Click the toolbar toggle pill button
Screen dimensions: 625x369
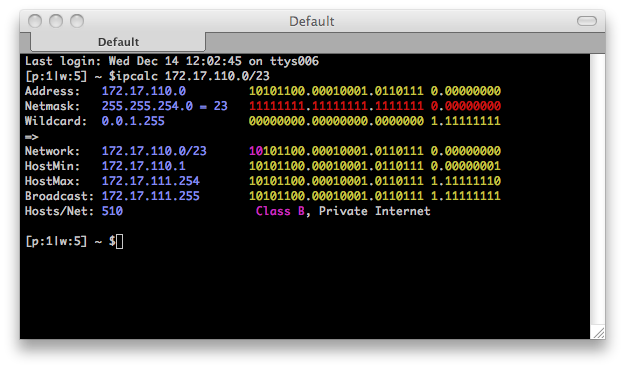click(587, 21)
